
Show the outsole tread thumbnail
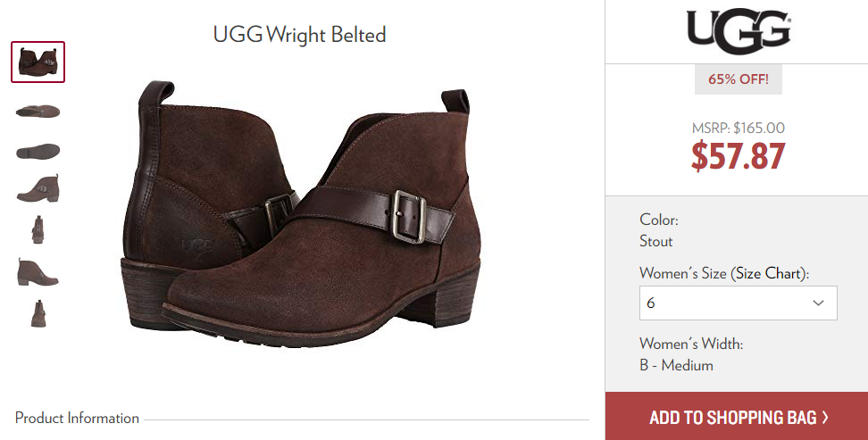pos(38,151)
